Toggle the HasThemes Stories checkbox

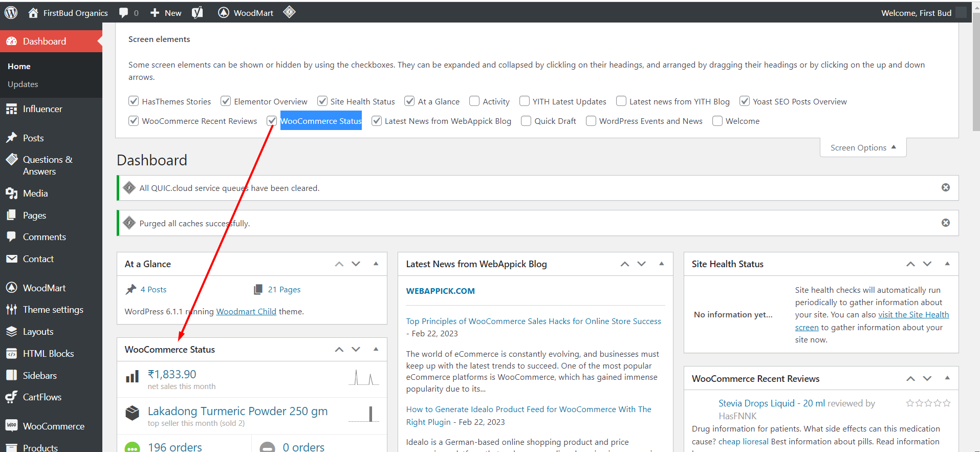(x=134, y=101)
